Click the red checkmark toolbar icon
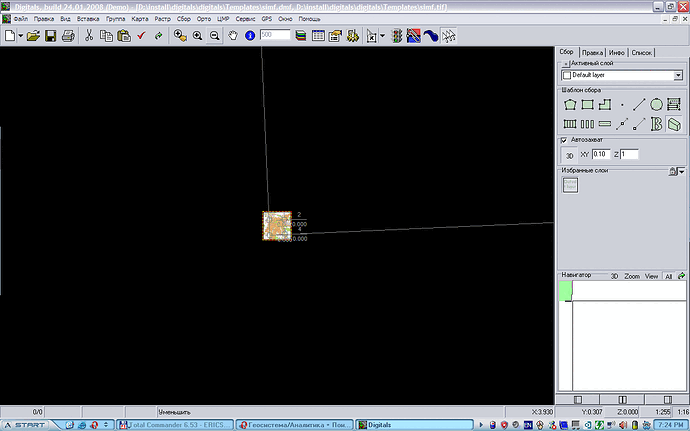This screenshot has width=690, height=431. (141, 36)
